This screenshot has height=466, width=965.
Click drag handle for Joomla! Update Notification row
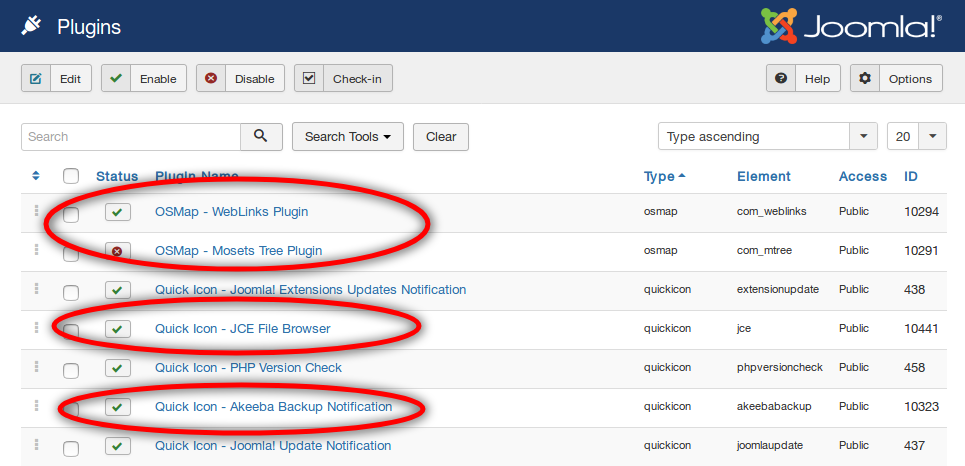pyautogui.click(x=36, y=444)
